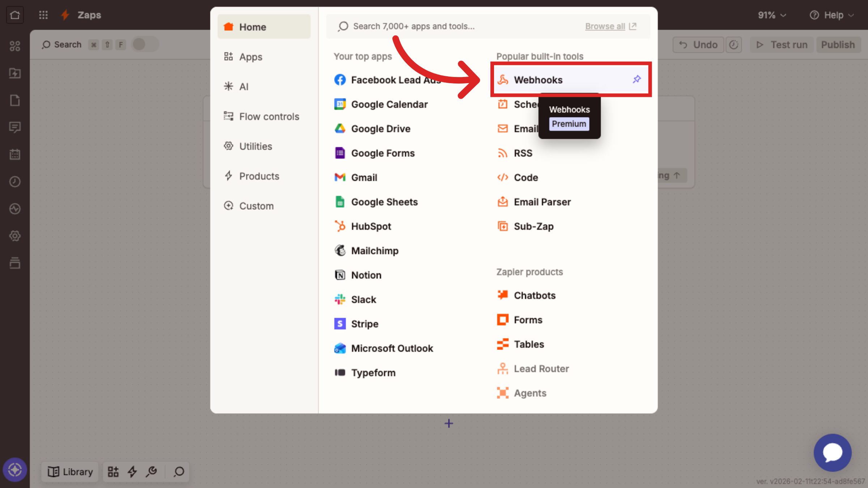Click the lightning icon in the bottom toolbar
This screenshot has width=868, height=488.
pos(132,472)
